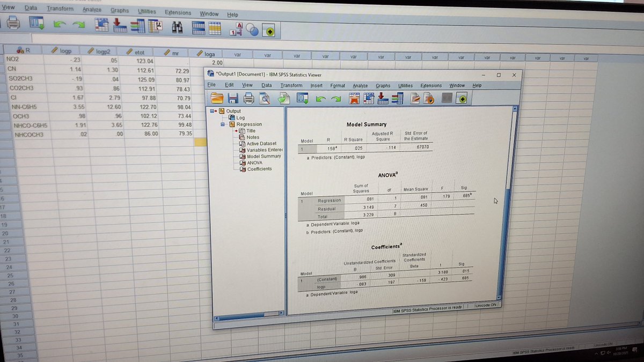Recall recent dialogs in Viewer toolbar
644x362 pixels.
click(x=303, y=99)
